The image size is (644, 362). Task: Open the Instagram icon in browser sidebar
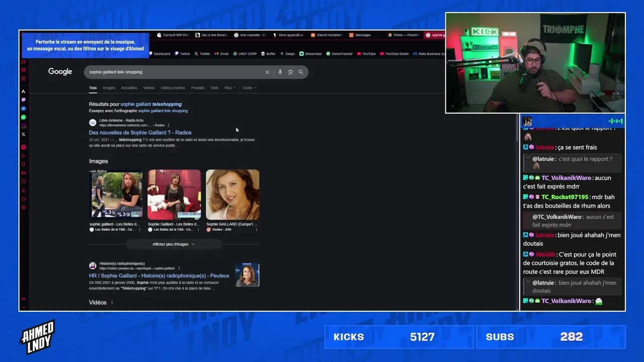pyautogui.click(x=23, y=126)
